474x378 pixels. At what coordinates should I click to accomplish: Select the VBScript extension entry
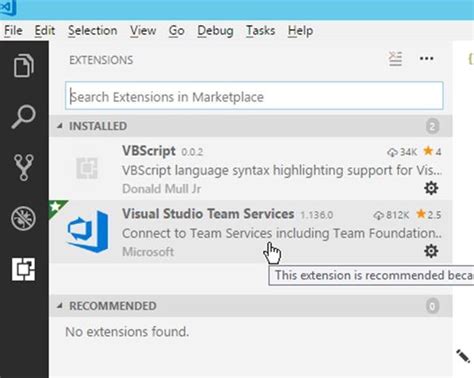coord(251,169)
